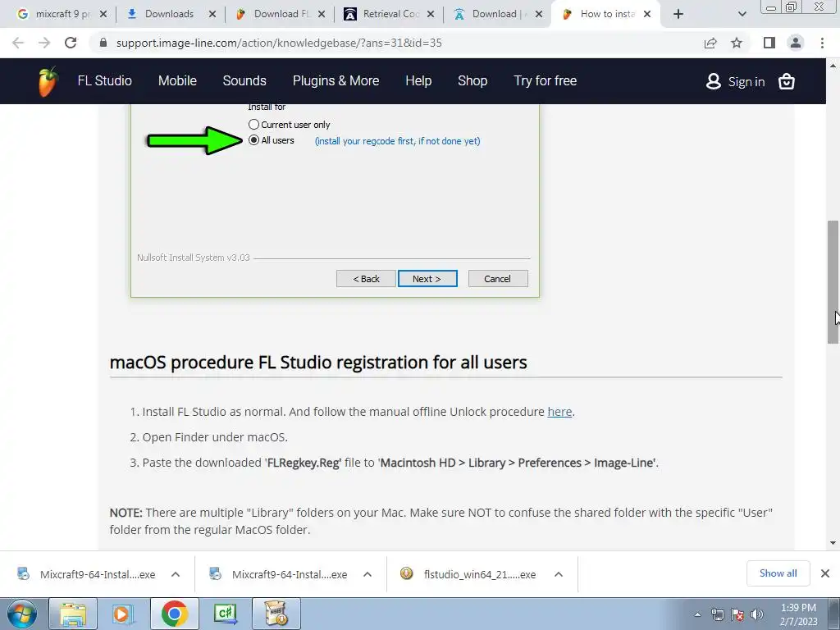Open the shopping basket icon
Image resolution: width=840 pixels, height=630 pixels.
(x=786, y=81)
